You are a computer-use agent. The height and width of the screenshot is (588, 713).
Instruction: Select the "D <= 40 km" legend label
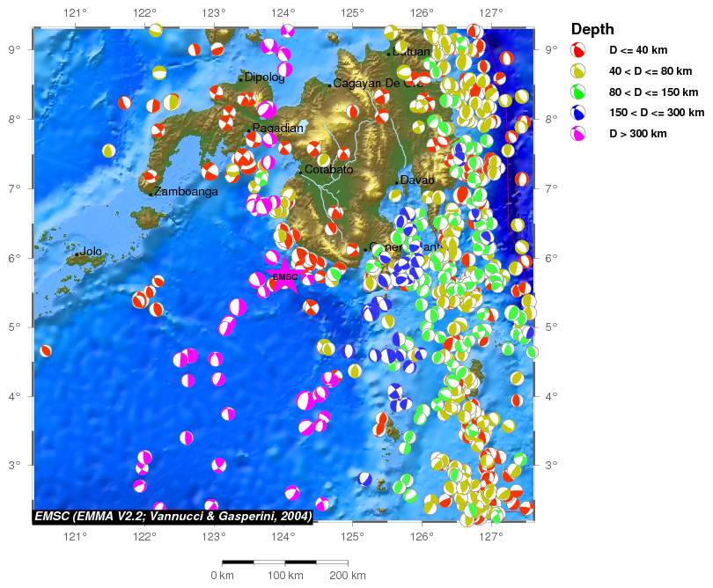click(x=638, y=50)
